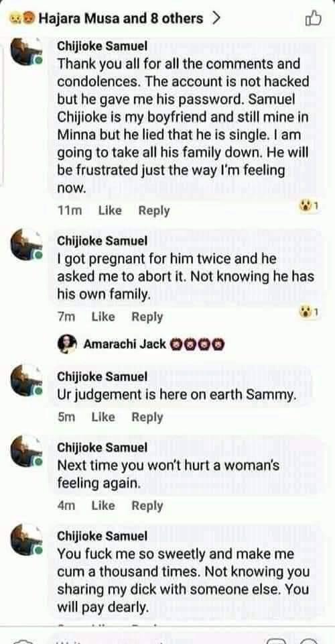Like the comment posted 4m ago
Screen dimensions: 335x644
(x=103, y=506)
